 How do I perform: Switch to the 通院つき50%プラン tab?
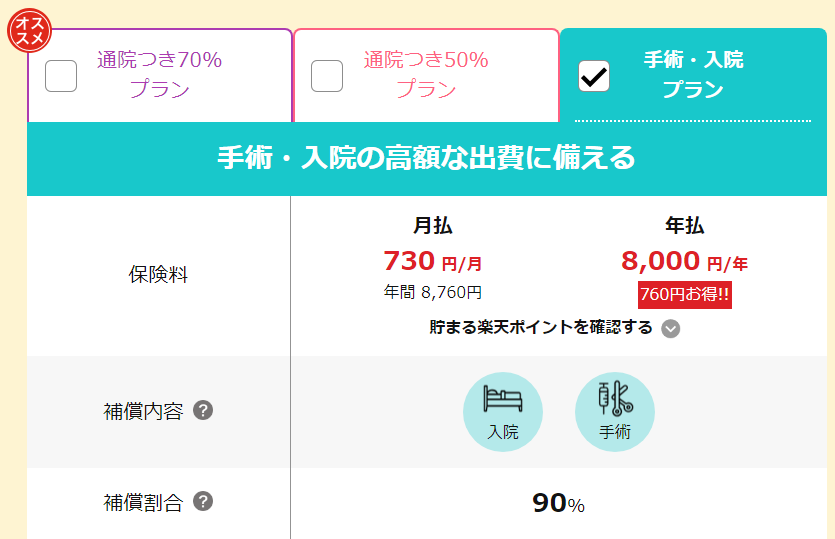click(x=426, y=75)
